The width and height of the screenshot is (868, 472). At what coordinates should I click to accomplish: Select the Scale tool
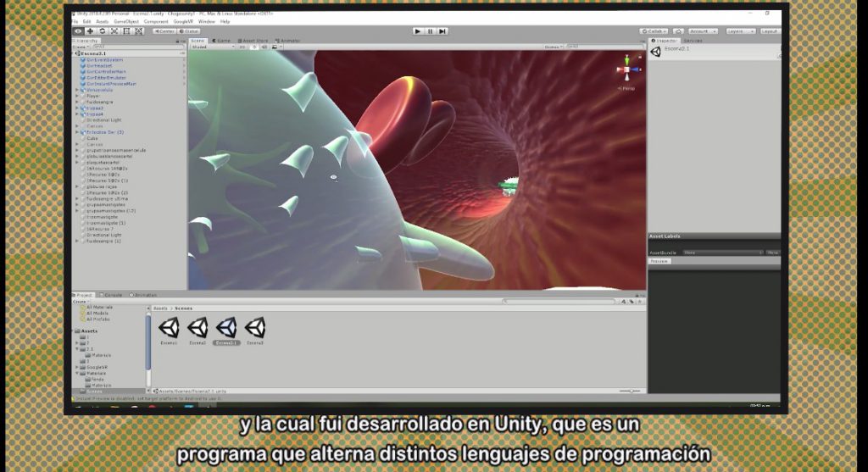(114, 31)
